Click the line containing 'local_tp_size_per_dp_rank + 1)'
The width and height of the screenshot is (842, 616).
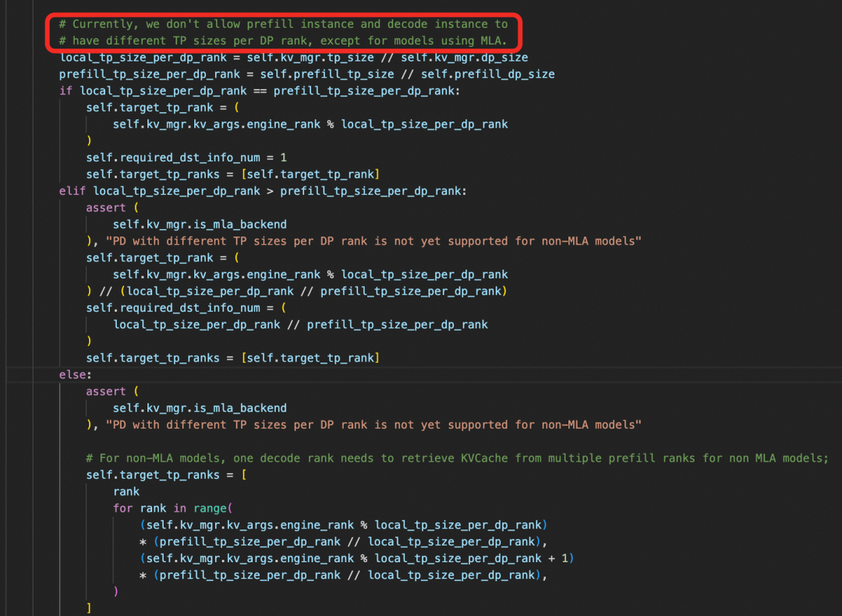356,558
